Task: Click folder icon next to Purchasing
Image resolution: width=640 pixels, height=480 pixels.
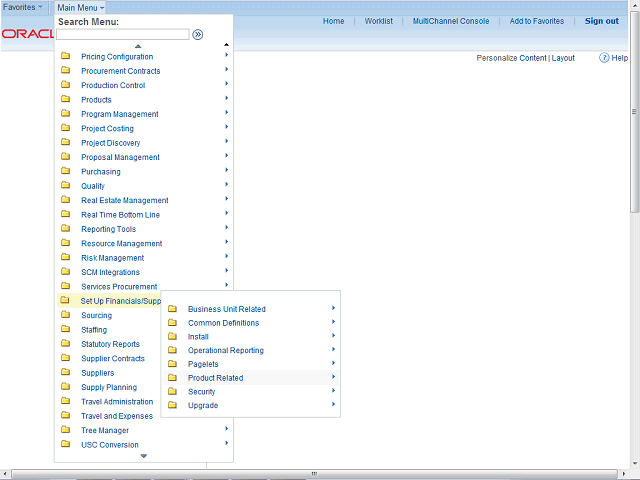Action: tap(66, 171)
